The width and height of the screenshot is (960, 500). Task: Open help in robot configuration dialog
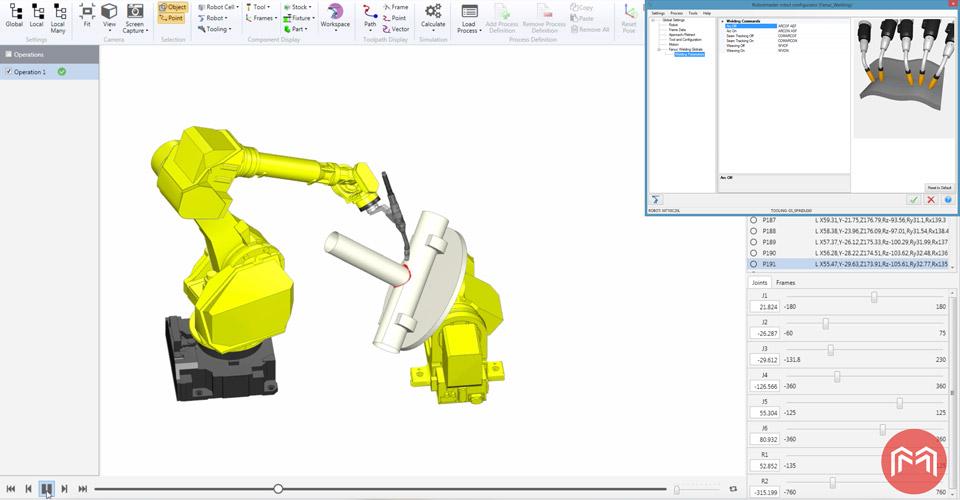click(x=948, y=200)
